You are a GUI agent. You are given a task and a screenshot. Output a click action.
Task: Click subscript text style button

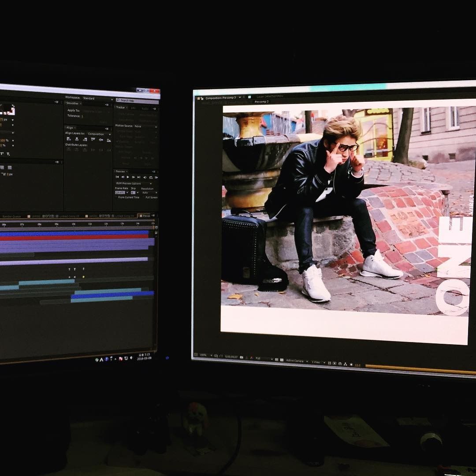[8, 154]
